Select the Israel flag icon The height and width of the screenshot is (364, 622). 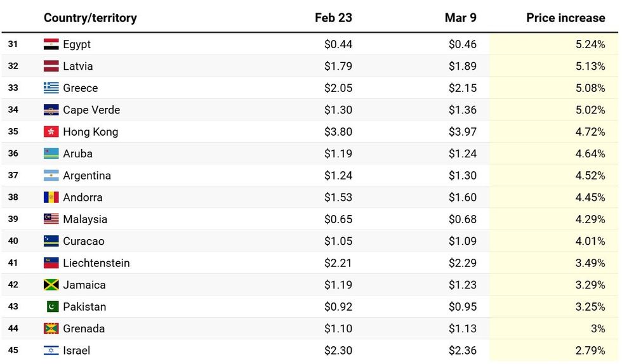tap(51, 351)
